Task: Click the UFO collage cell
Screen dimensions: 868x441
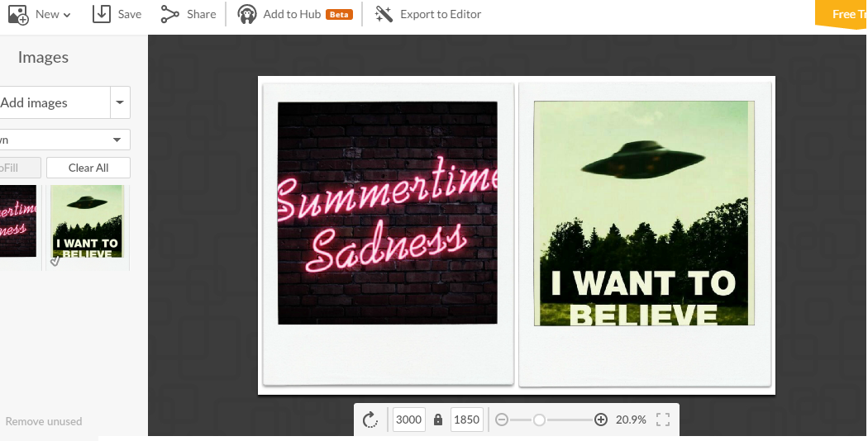Action: coord(644,213)
